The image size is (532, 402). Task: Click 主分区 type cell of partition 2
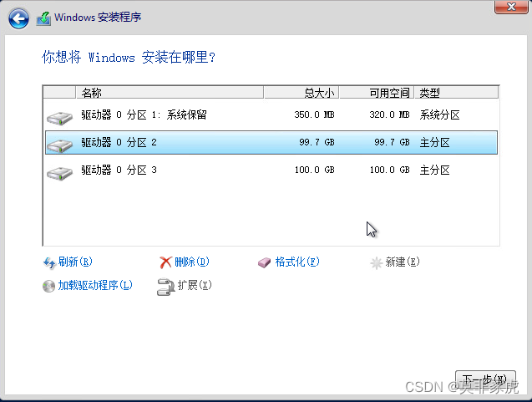pos(434,143)
